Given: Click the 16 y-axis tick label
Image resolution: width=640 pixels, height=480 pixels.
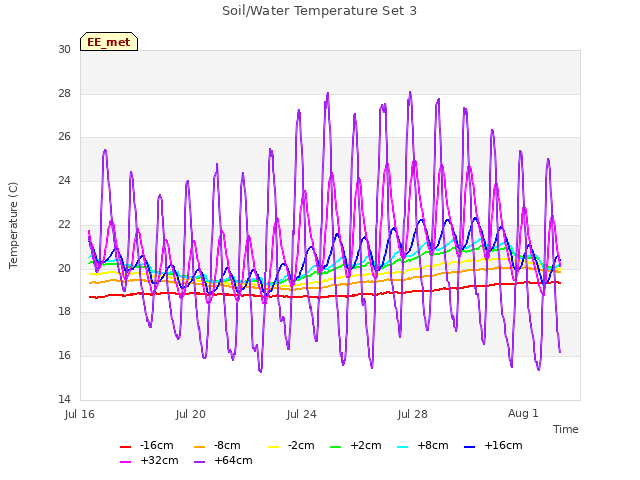Looking at the screenshot, I should [x=64, y=356].
